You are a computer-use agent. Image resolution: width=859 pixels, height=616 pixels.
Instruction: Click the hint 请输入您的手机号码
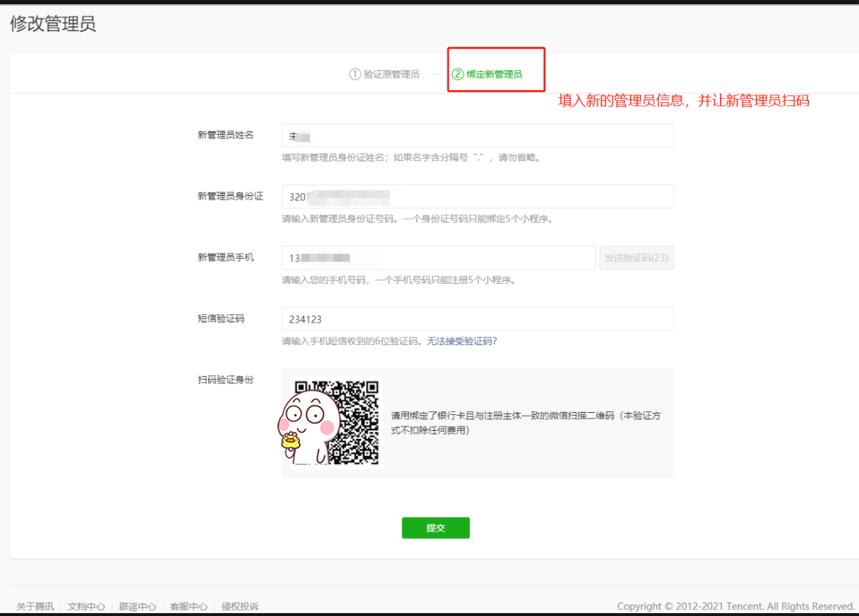tap(399, 280)
